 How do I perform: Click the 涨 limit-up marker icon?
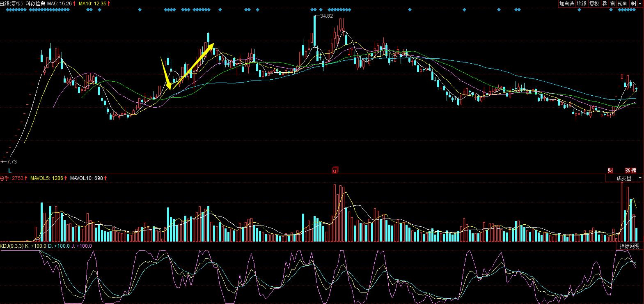[628, 170]
